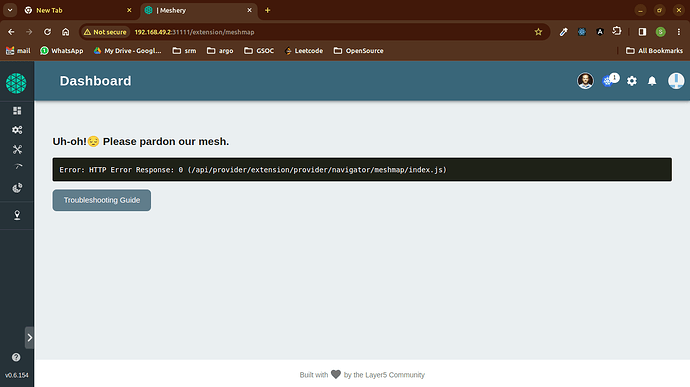
Task: Open Configuration tools icon in sidebar
Action: click(17, 150)
